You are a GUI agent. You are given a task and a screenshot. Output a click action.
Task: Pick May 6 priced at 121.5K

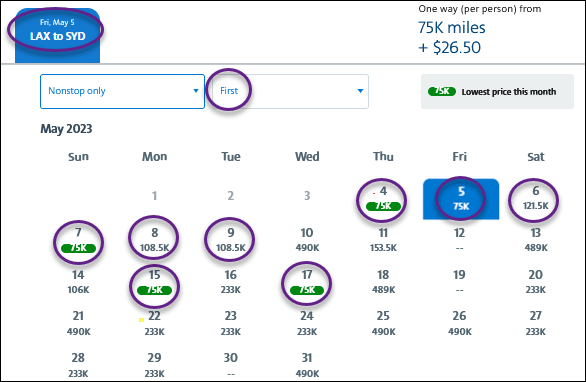click(535, 198)
